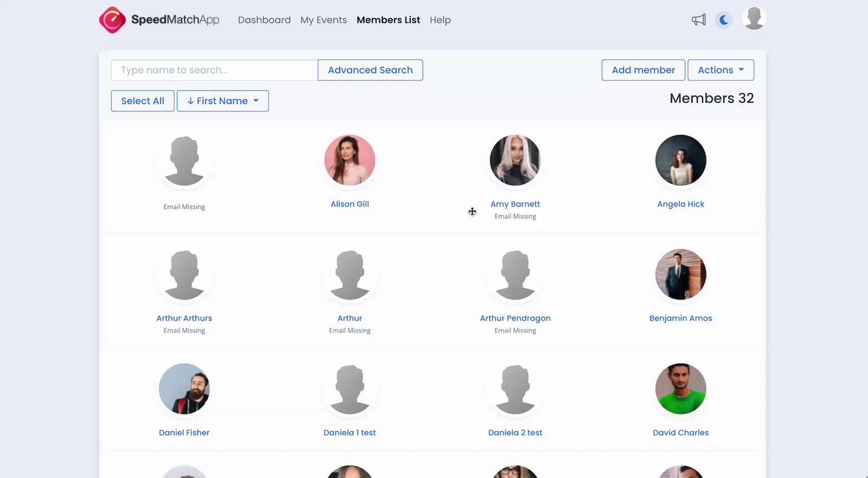
Task: Click Select All button
Action: (143, 101)
